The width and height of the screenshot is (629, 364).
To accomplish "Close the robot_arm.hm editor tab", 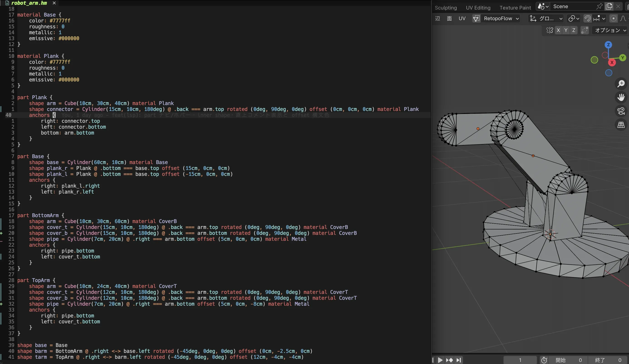I will 54,3.
